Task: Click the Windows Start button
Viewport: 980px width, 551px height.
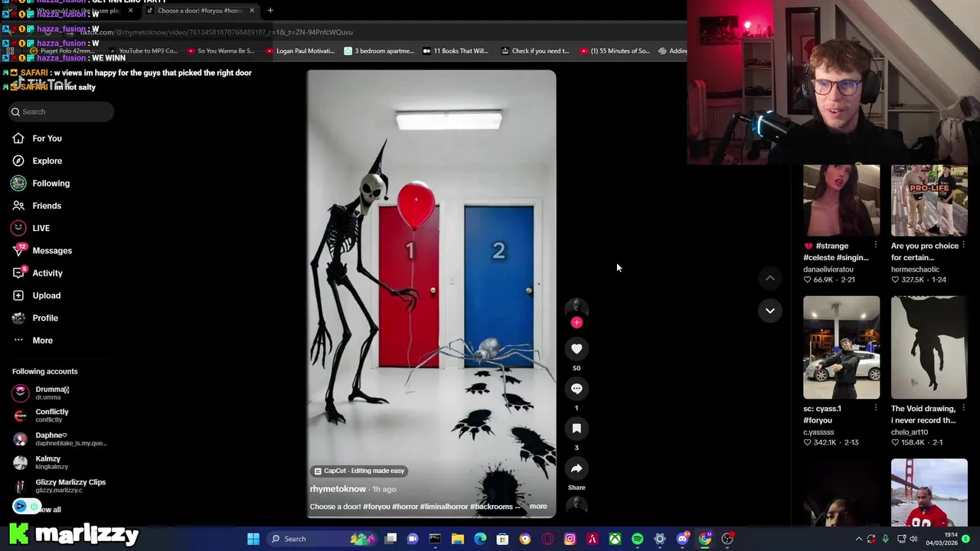Action: pyautogui.click(x=253, y=539)
